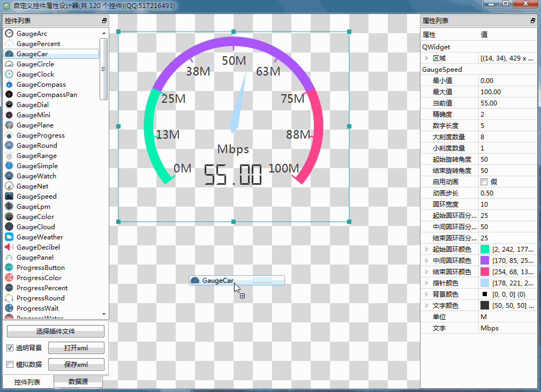Float the 控件列表 panel with its dock icon
541x392 pixels.
(104, 21)
